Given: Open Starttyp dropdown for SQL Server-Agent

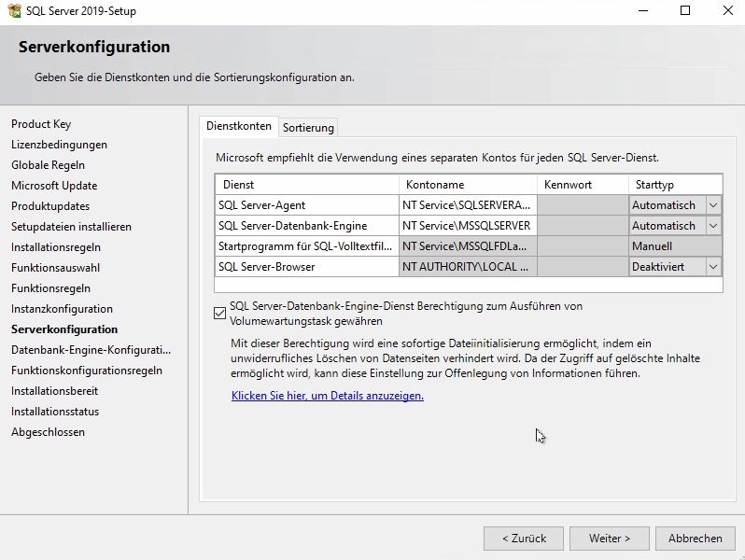Looking at the screenshot, I should coord(713,205).
